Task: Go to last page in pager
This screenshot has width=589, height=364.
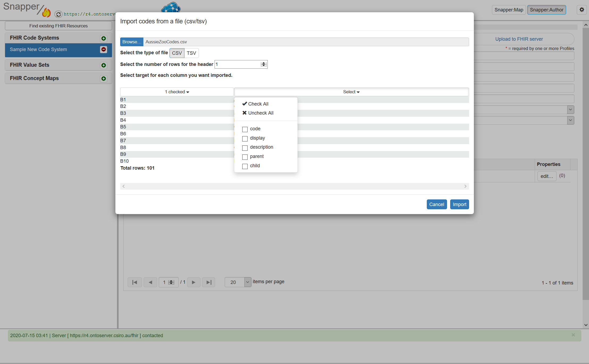Action: [x=209, y=282]
